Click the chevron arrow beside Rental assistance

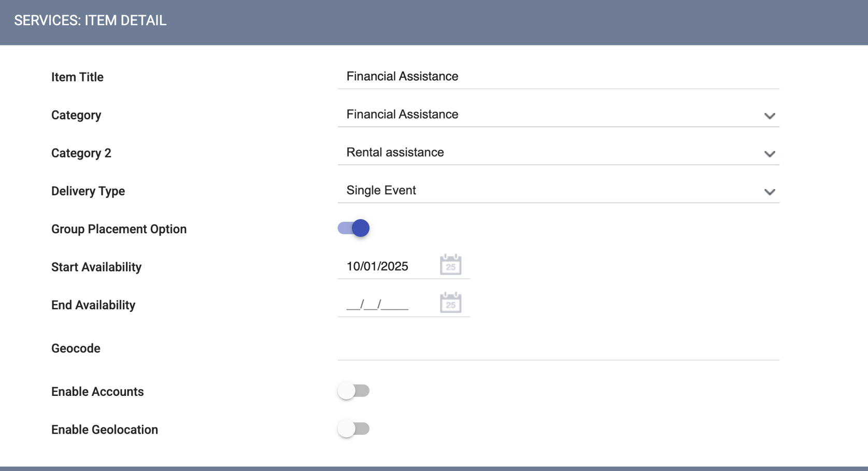[x=769, y=154]
